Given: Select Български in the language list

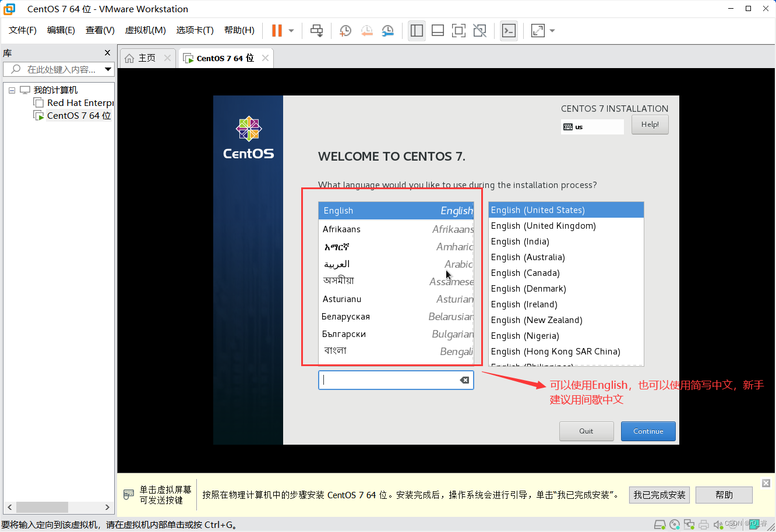Looking at the screenshot, I should [396, 334].
